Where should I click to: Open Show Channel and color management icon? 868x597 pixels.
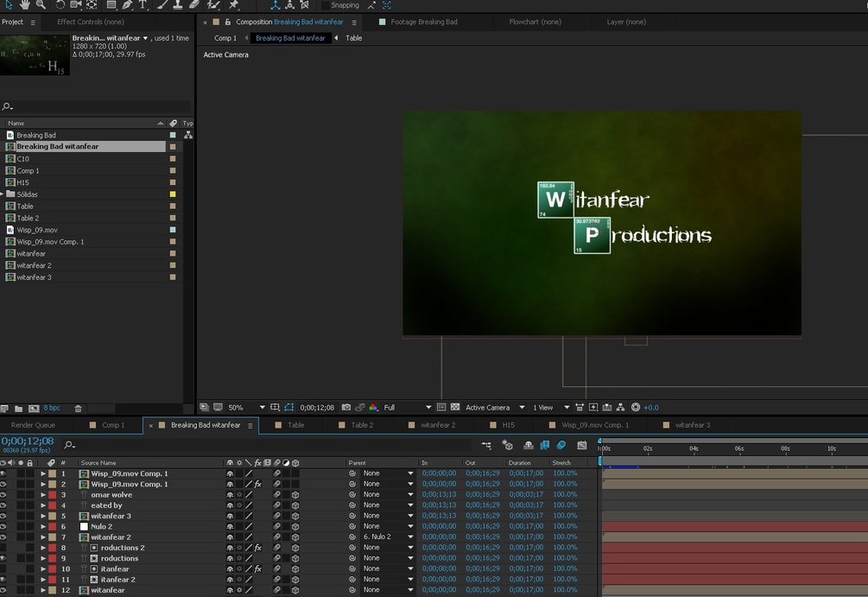pos(374,407)
